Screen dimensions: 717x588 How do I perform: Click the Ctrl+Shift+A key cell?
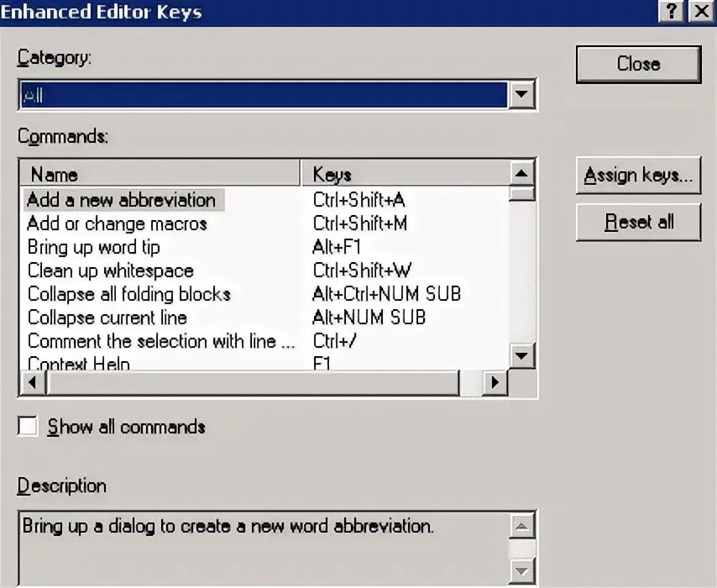(359, 200)
